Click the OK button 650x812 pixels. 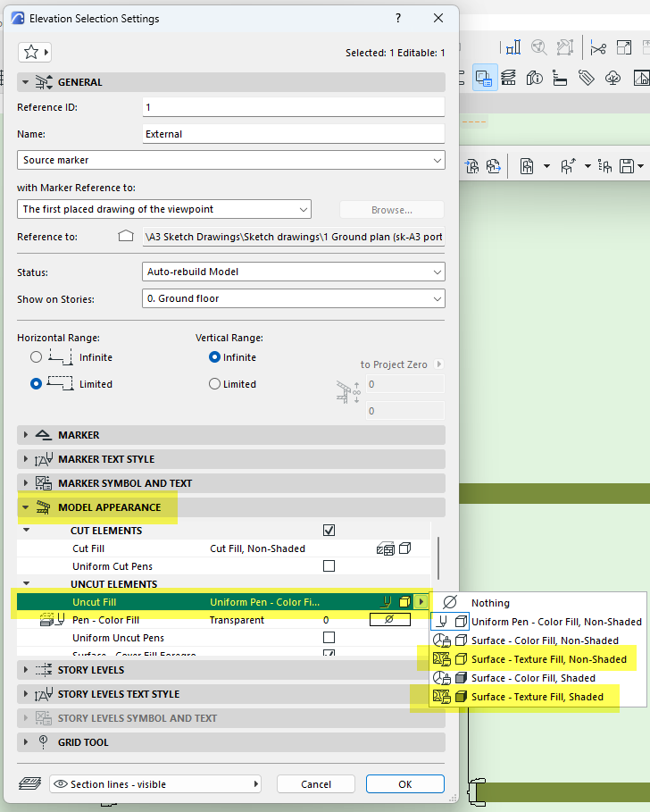405,784
